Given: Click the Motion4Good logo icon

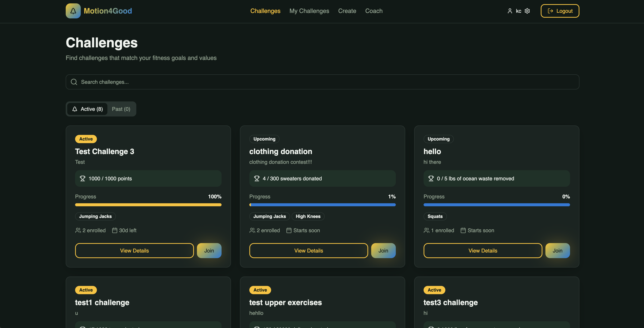Looking at the screenshot, I should [x=73, y=11].
